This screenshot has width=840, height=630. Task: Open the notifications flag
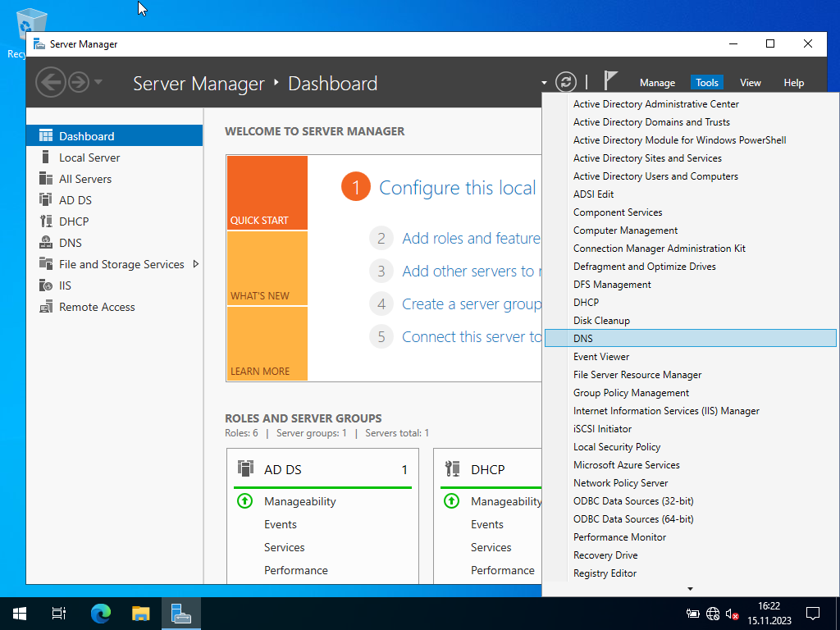point(610,80)
